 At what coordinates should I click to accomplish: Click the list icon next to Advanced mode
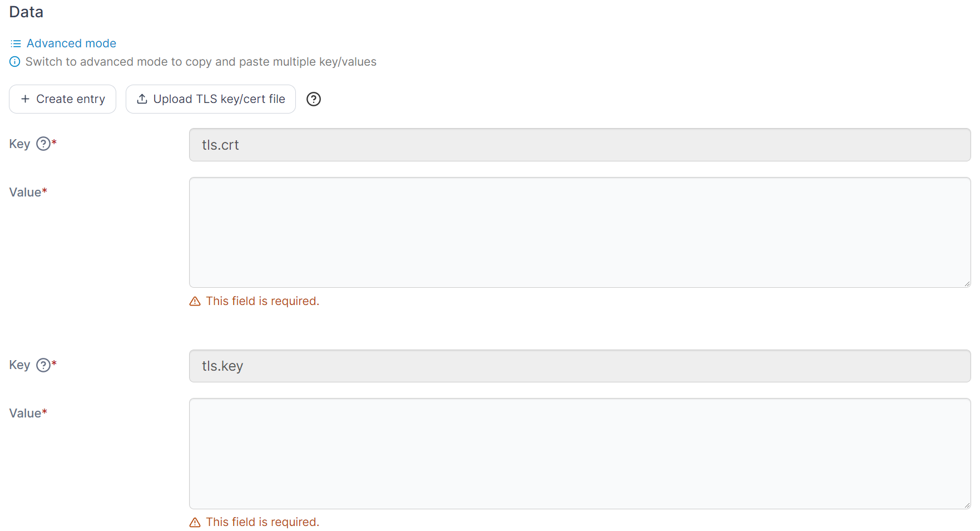pos(15,43)
